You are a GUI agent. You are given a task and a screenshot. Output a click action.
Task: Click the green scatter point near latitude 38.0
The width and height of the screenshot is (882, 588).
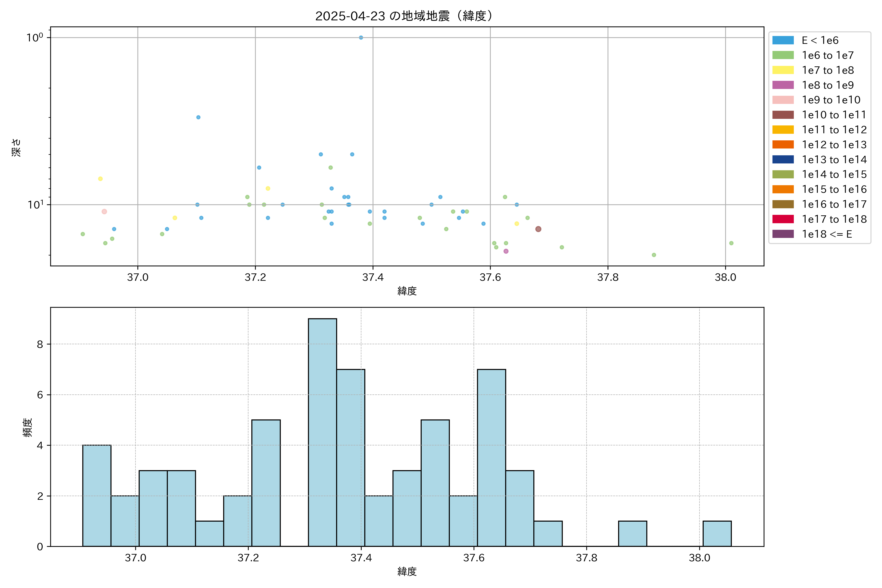coord(731,243)
